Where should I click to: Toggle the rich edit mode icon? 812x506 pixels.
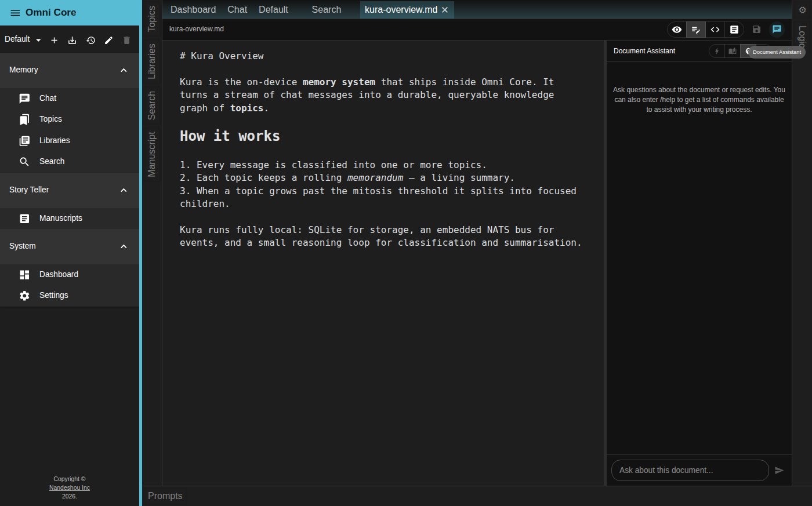coord(696,30)
